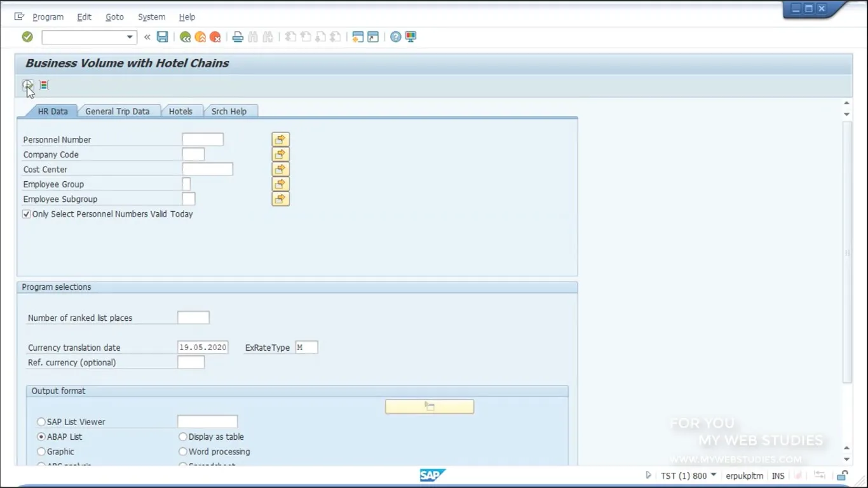Open the command field dropdown arrow

(x=130, y=37)
